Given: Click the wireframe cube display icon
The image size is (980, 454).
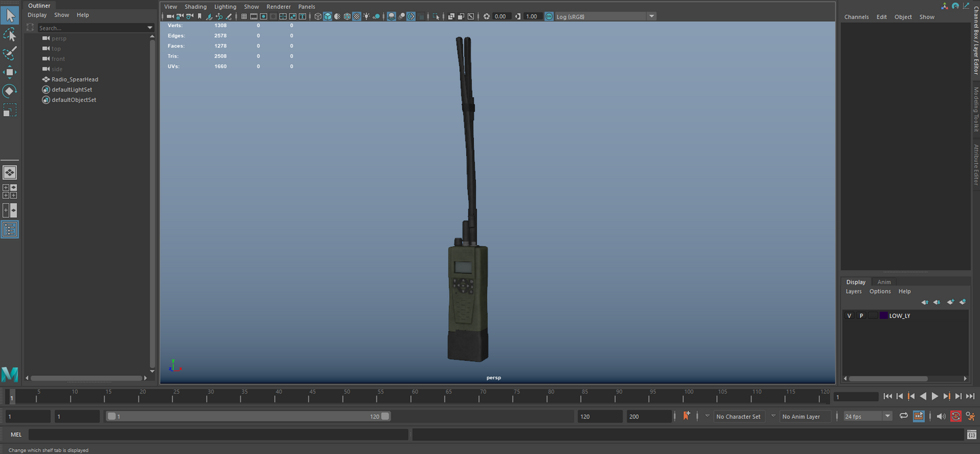Looking at the screenshot, I should tap(317, 16).
